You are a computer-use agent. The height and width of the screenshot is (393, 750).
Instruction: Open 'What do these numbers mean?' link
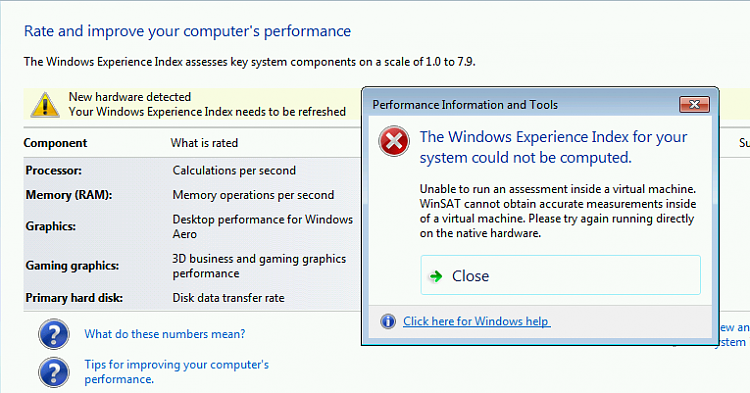pyautogui.click(x=165, y=334)
